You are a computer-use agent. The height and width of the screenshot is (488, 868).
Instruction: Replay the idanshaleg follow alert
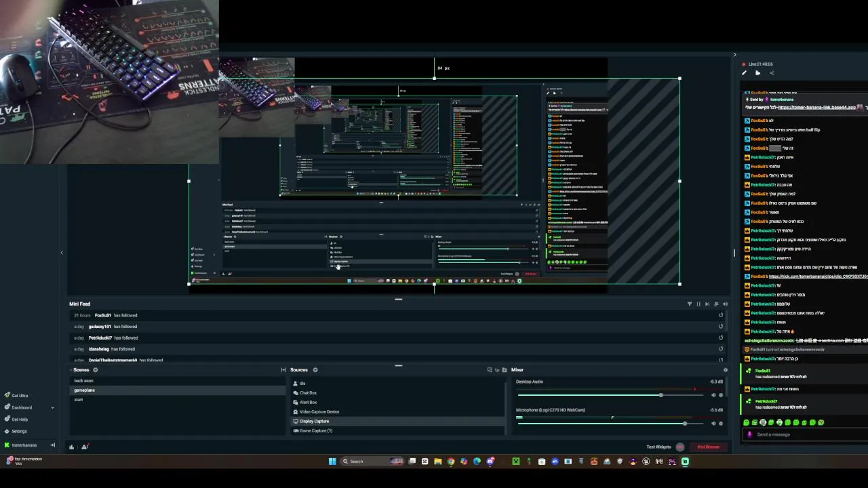(x=721, y=349)
